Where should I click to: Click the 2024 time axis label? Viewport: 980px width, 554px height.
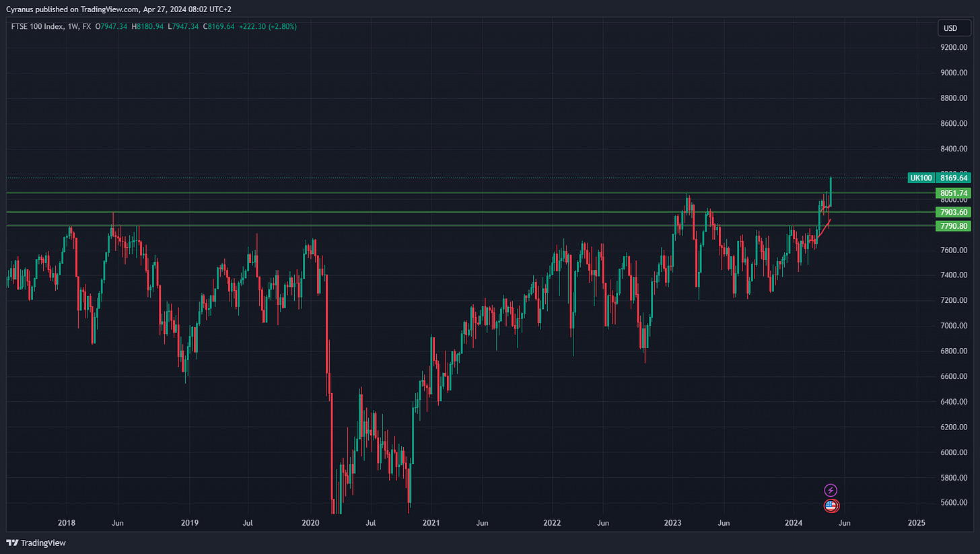click(794, 522)
